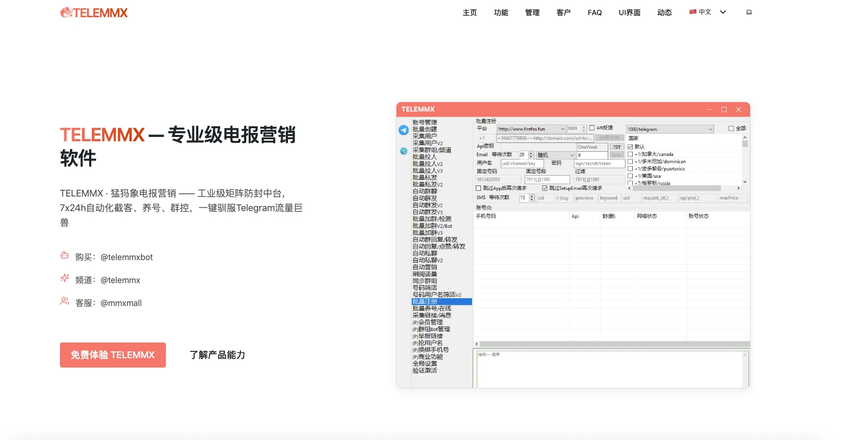Click the maxPrice field in SMS row
Image resolution: width=868 pixels, height=440 pixels.
tap(732, 198)
